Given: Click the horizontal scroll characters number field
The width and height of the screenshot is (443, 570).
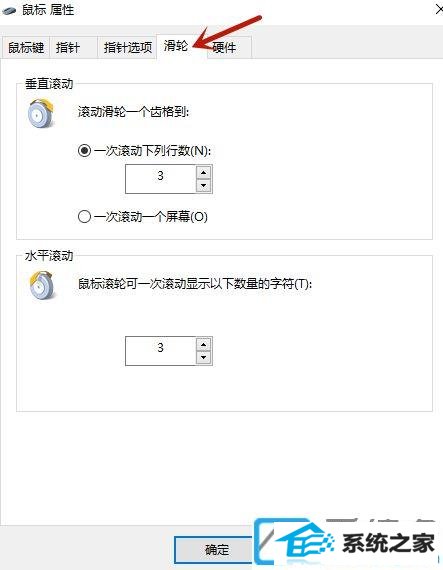Looking at the screenshot, I should click(x=161, y=351).
